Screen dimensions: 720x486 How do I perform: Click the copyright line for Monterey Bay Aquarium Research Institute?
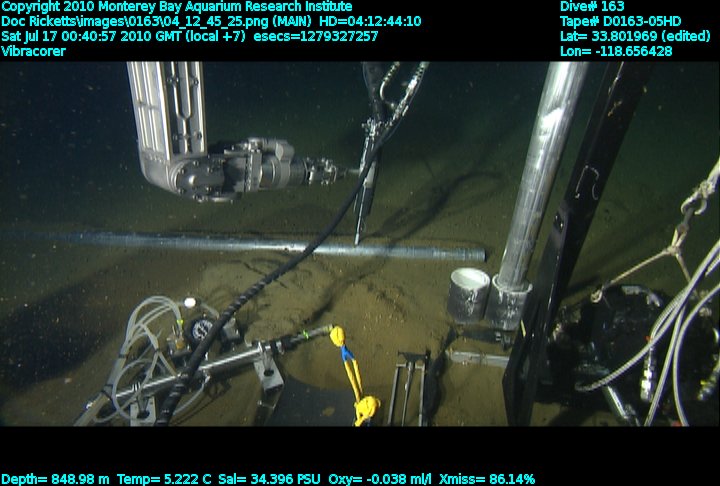coord(177,7)
